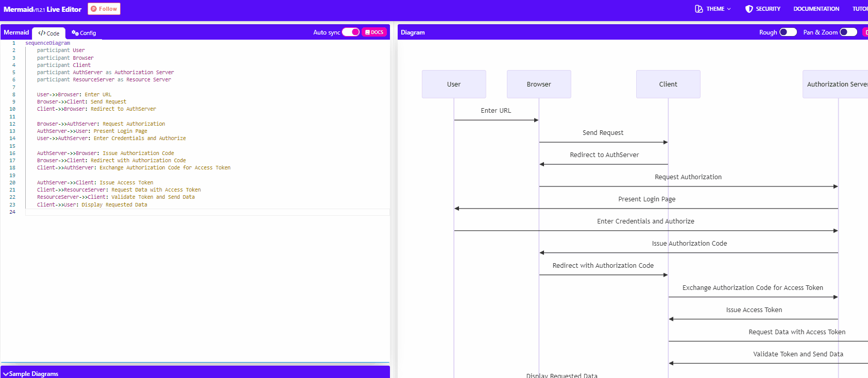868x378 pixels.
Task: Toggle the Auto sync switch
Action: tap(351, 32)
